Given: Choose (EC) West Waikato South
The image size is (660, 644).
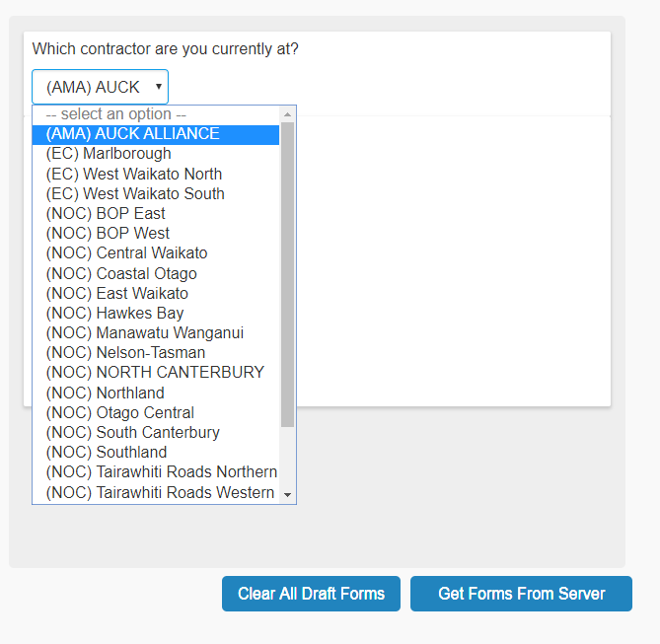Looking at the screenshot, I should (135, 193).
